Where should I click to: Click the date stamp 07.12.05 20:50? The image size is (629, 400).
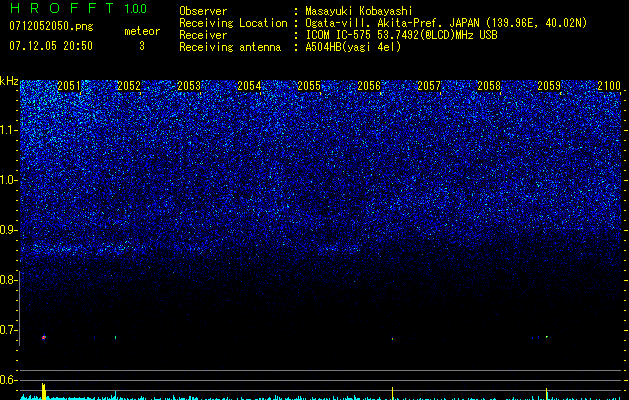pos(51,46)
